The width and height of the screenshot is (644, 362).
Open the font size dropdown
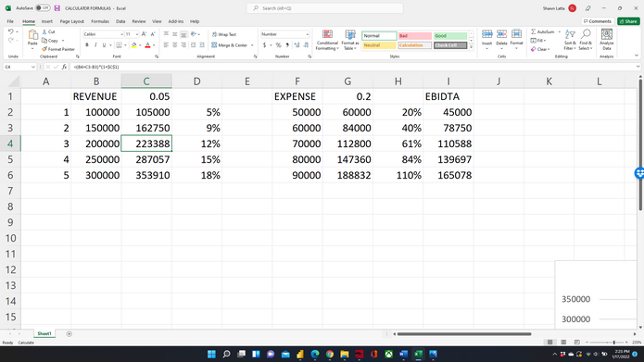coord(137,34)
